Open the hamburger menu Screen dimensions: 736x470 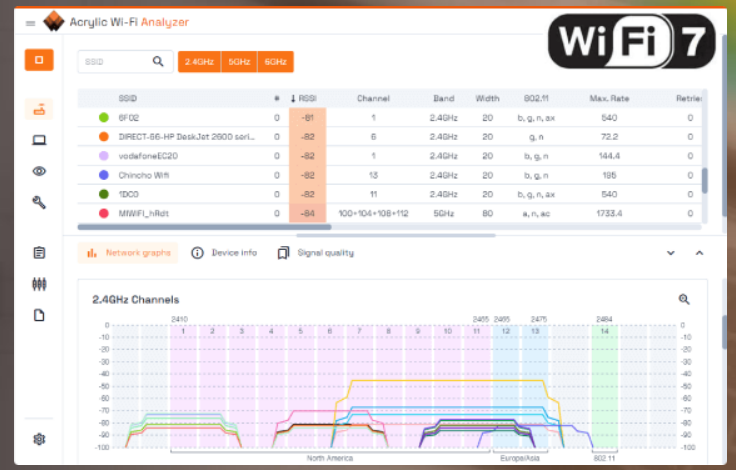pos(31,23)
